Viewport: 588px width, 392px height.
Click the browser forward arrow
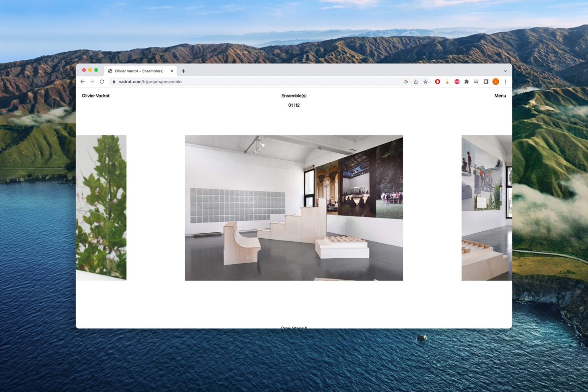(92, 82)
